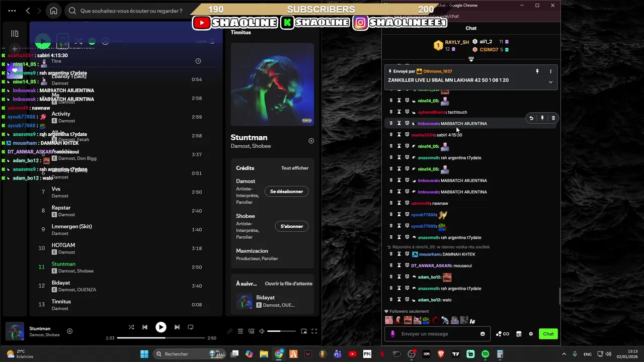Open chat points infinity icon
Viewport: 644px width, 362px height.
(x=503, y=334)
